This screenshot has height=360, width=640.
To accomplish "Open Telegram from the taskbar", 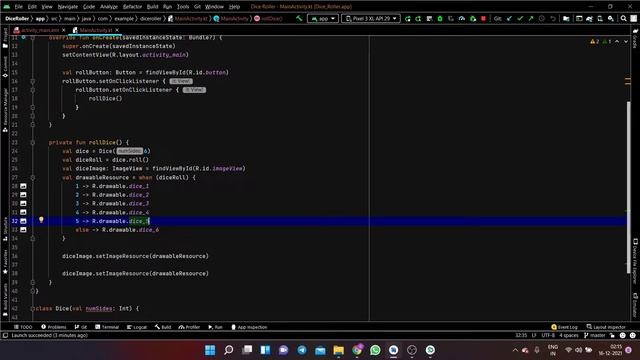I will (302, 350).
